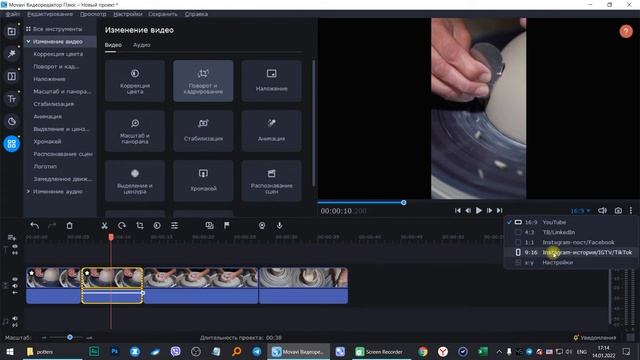Open the Коррекция цвета tile
The width and height of the screenshot is (640, 360).
pyautogui.click(x=135, y=81)
